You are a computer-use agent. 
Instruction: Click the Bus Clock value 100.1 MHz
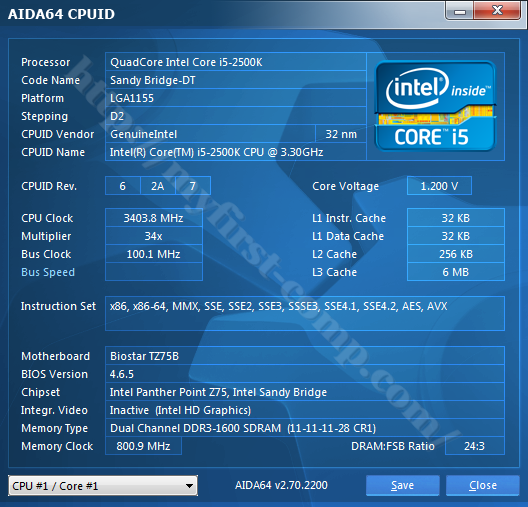[x=154, y=254]
